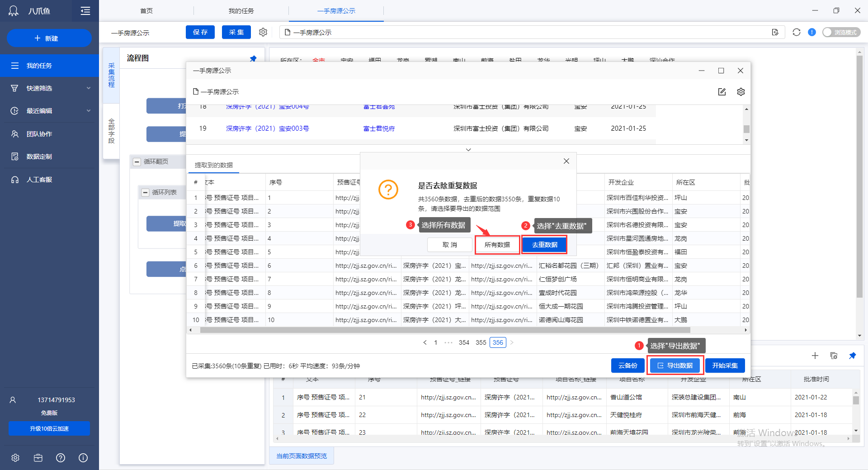Click 取消 in the duplicate dialog
The width and height of the screenshot is (868, 470).
point(449,245)
